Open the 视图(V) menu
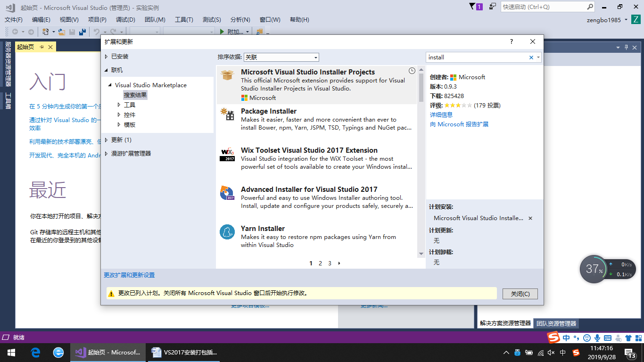 (x=69, y=20)
